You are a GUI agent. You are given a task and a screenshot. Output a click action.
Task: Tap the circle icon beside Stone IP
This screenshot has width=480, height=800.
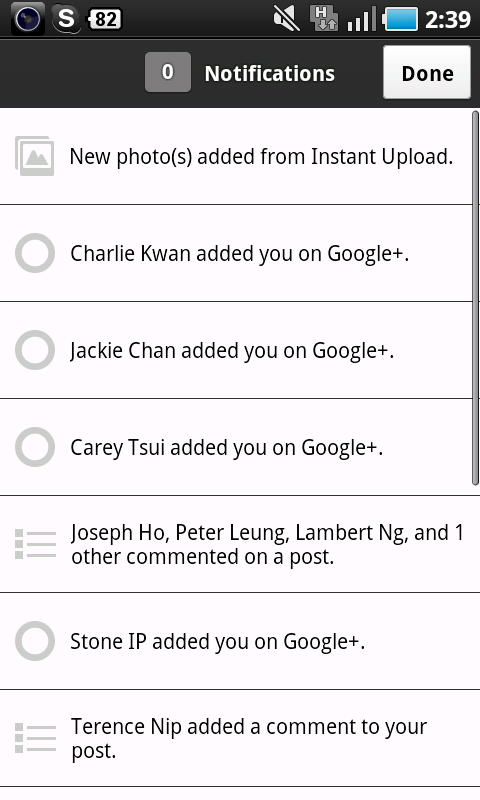pos(35,641)
